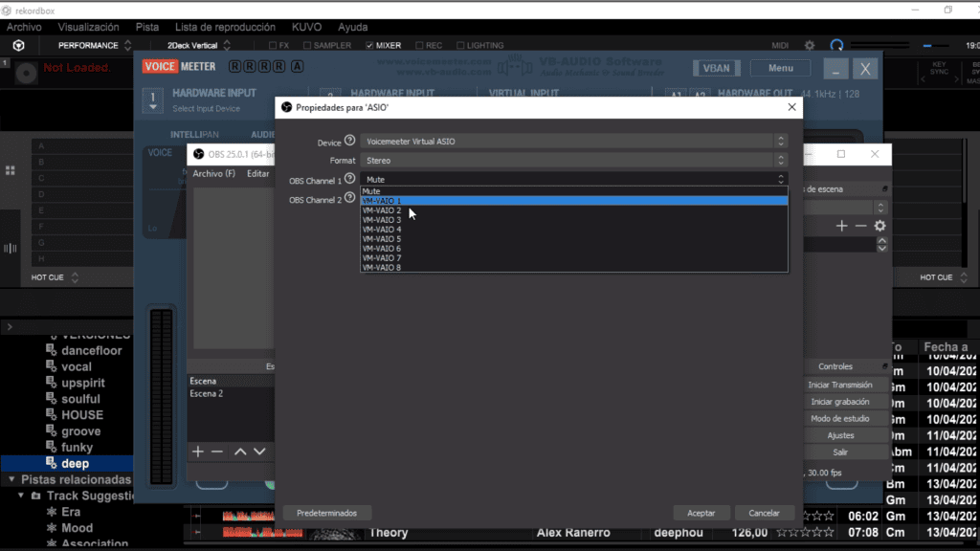Screen dimensions: 980x551
Task: Open the rekordbox Ayuda menu
Action: click(352, 27)
